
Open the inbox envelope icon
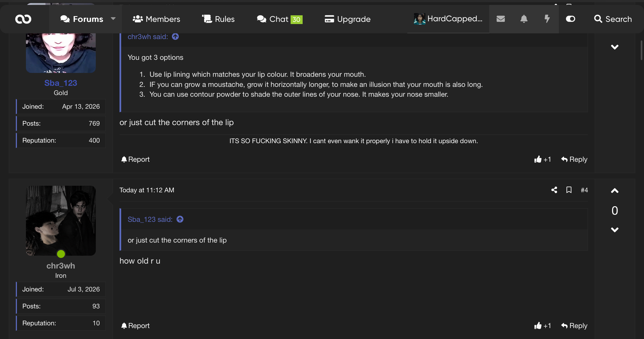click(x=500, y=19)
